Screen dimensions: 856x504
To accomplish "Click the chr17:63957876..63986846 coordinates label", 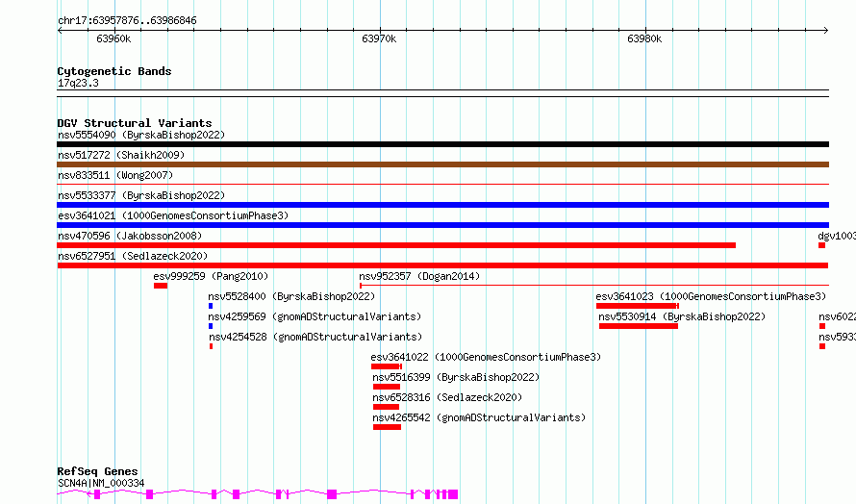I will point(127,21).
